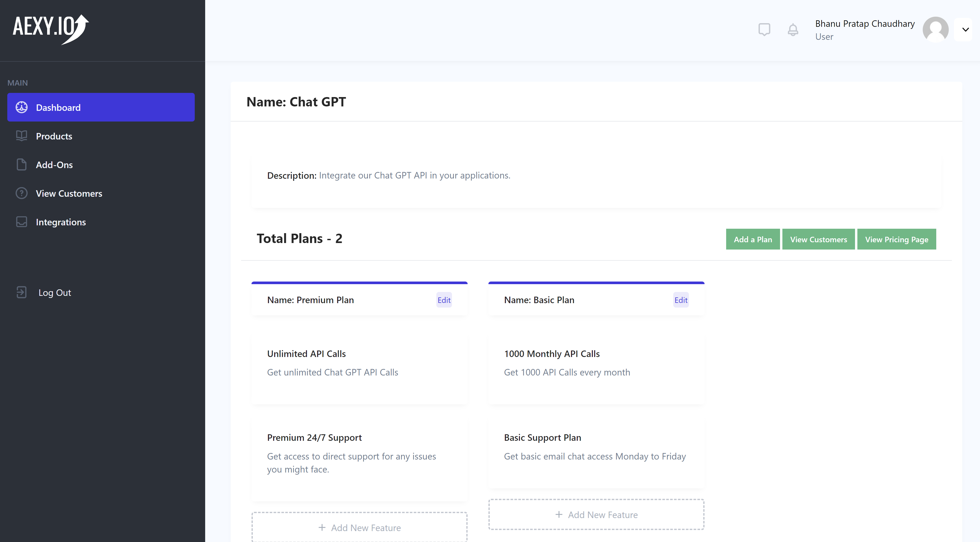Click the Dashboard sidebar icon

click(x=22, y=107)
